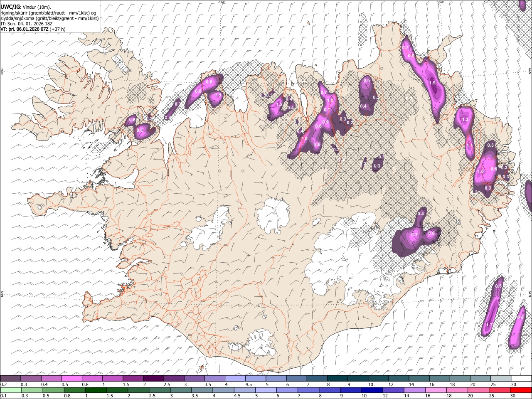532x399 pixels.
Task: Pick the bright red lower swatch labeled 30
Action: point(521,390)
